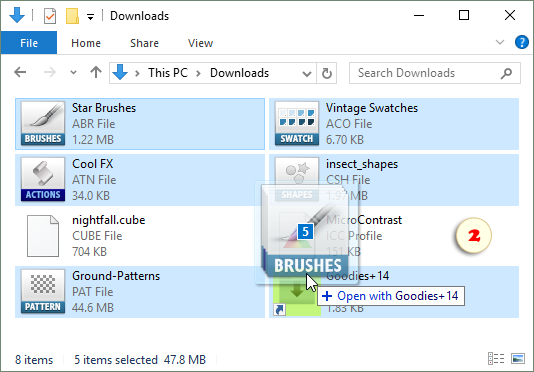Select the Ground-Patterns file name

[x=116, y=276]
